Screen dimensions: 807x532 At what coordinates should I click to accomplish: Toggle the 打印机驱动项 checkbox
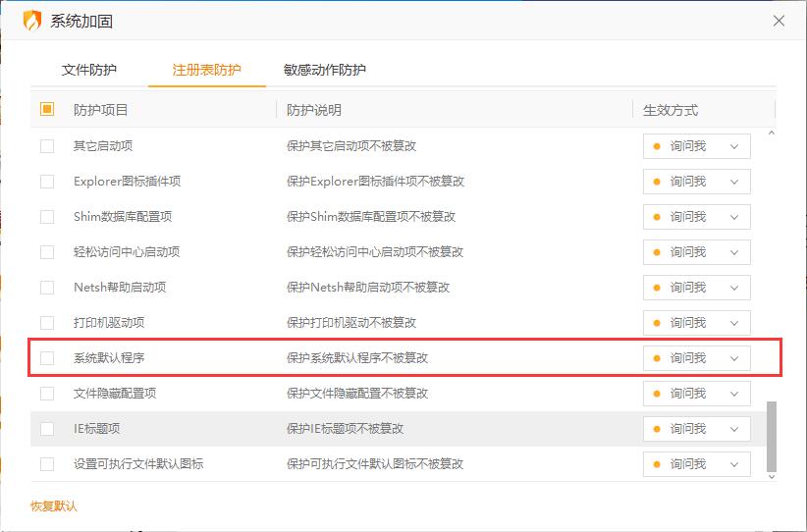[47, 323]
